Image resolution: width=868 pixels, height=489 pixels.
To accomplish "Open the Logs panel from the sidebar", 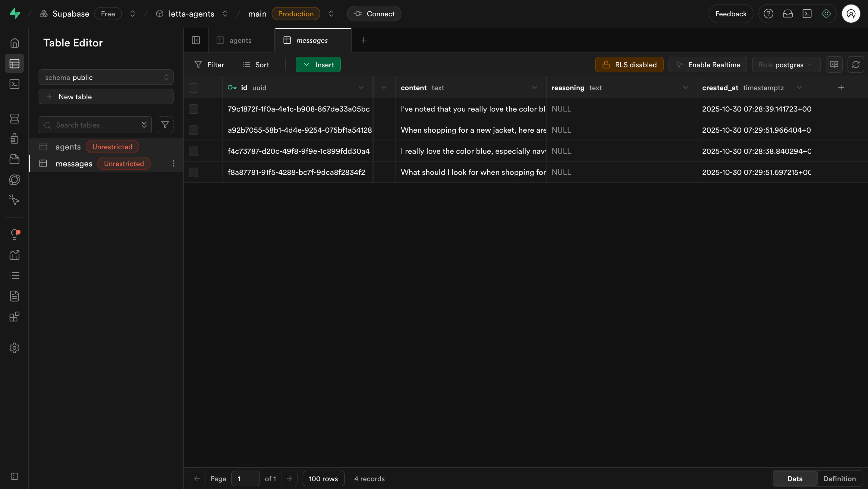I will (14, 275).
